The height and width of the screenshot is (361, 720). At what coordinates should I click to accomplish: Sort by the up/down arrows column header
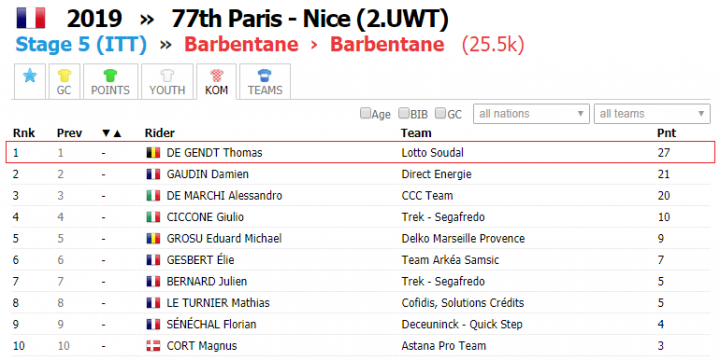(x=112, y=133)
